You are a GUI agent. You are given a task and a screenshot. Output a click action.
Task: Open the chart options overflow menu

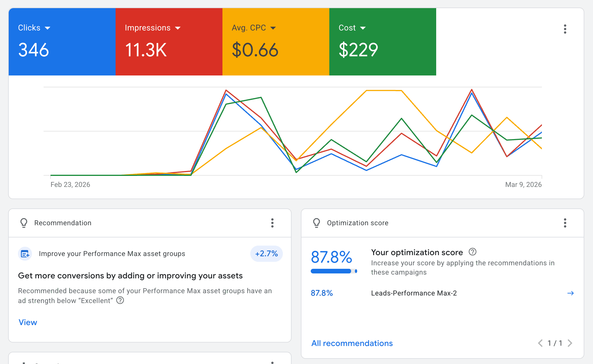click(x=565, y=29)
